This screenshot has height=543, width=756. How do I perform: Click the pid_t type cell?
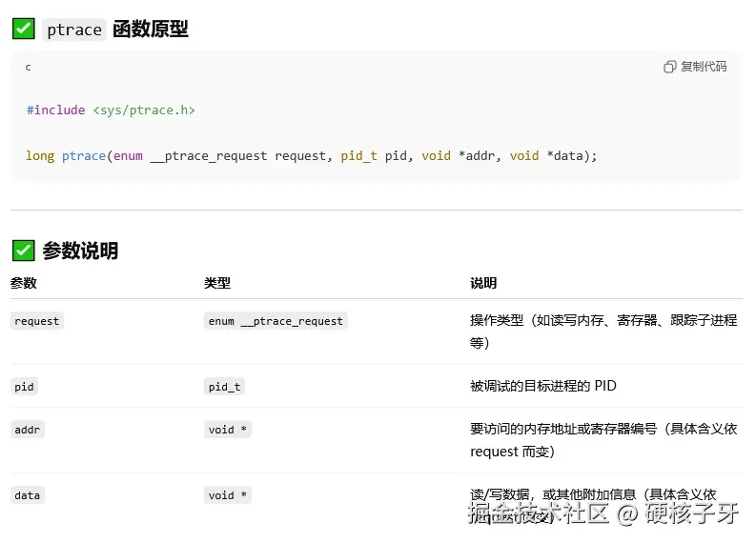pyautogui.click(x=225, y=387)
